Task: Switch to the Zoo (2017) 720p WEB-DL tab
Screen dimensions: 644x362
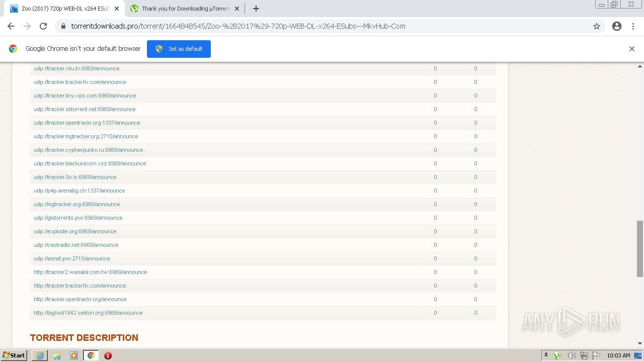Action: [64, 9]
